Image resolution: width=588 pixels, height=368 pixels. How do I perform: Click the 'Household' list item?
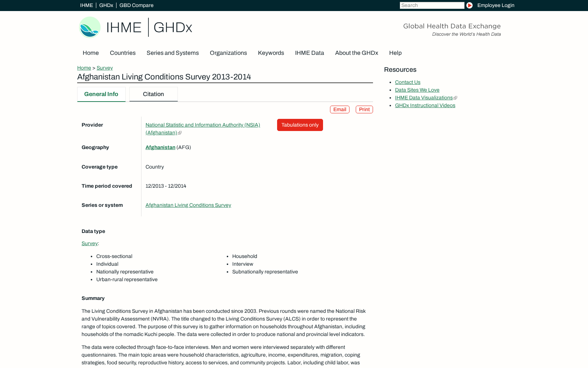[245, 256]
